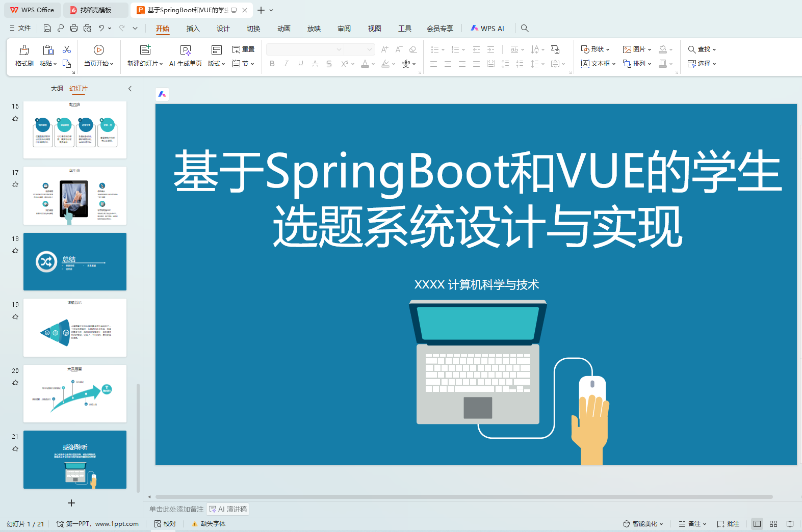The height and width of the screenshot is (532, 802).
Task: Toggle the 备注 notes pane
Action: [692, 524]
